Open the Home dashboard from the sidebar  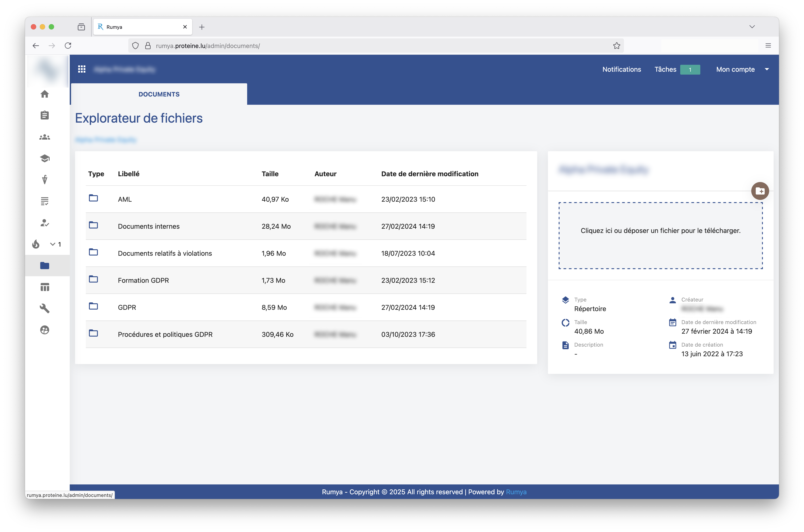pos(44,94)
